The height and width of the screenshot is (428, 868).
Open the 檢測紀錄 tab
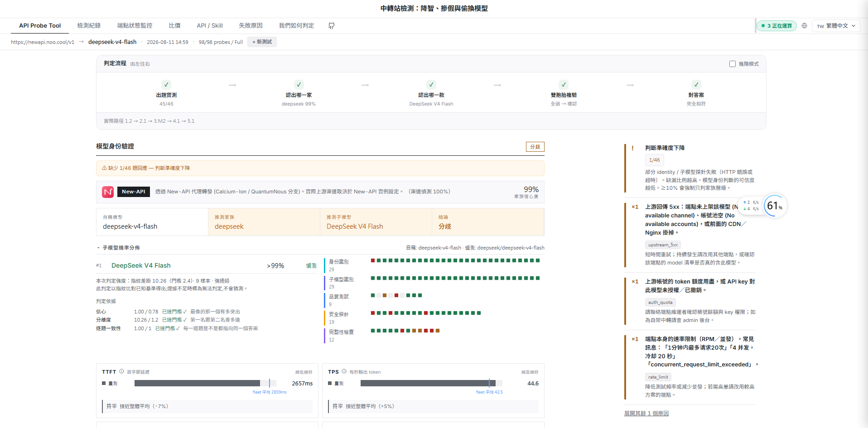pyautogui.click(x=89, y=26)
